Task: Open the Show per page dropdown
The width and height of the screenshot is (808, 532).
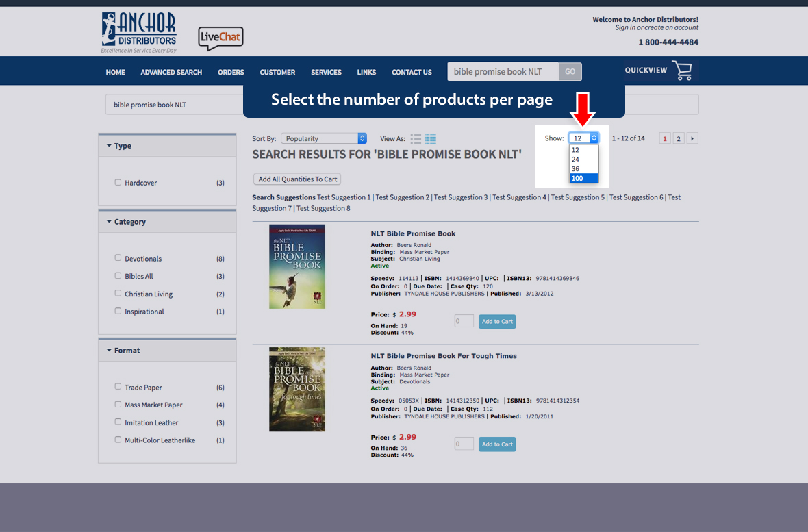Action: click(x=583, y=138)
